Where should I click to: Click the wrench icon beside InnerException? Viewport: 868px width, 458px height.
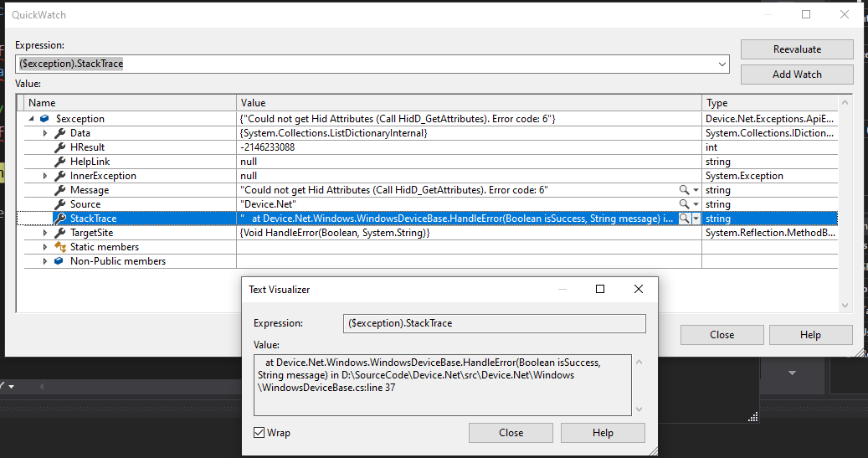(59, 176)
